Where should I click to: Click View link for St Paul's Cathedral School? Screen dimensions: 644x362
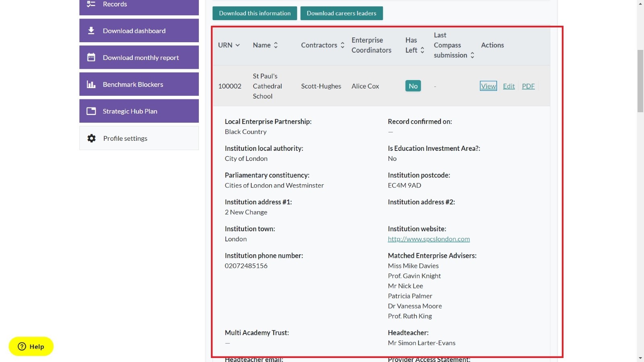coord(488,86)
